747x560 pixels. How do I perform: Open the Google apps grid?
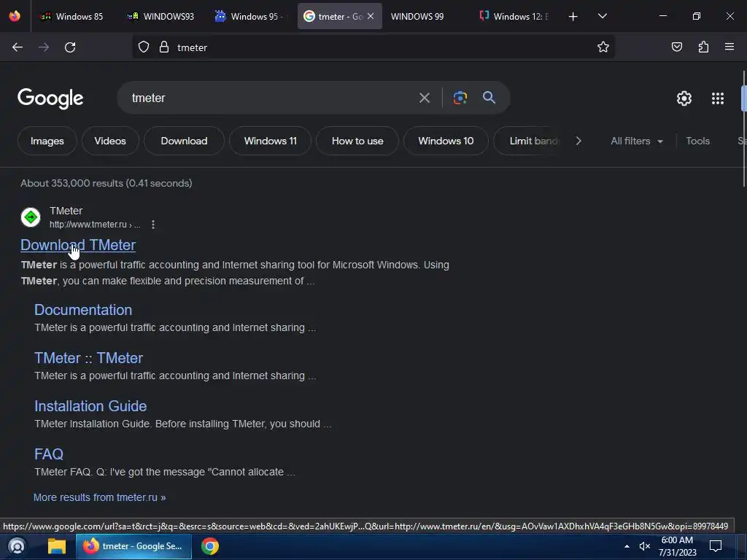(x=718, y=98)
